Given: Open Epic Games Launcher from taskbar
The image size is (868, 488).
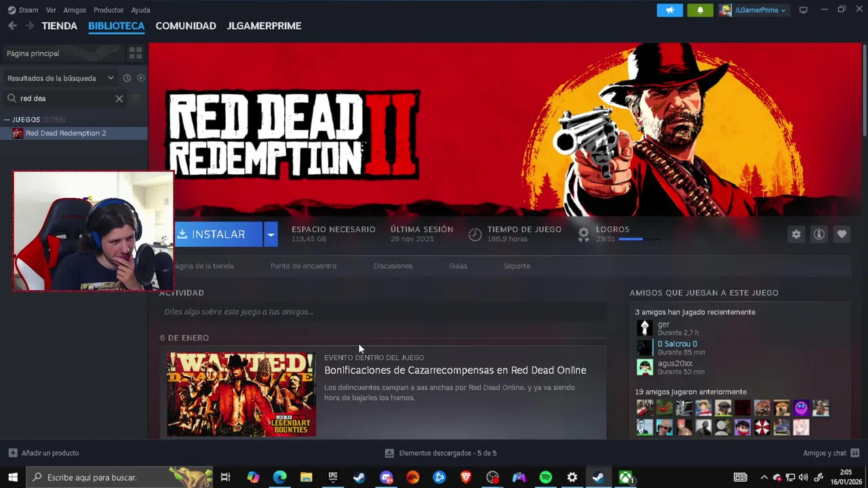Looking at the screenshot, I should pyautogui.click(x=333, y=477).
